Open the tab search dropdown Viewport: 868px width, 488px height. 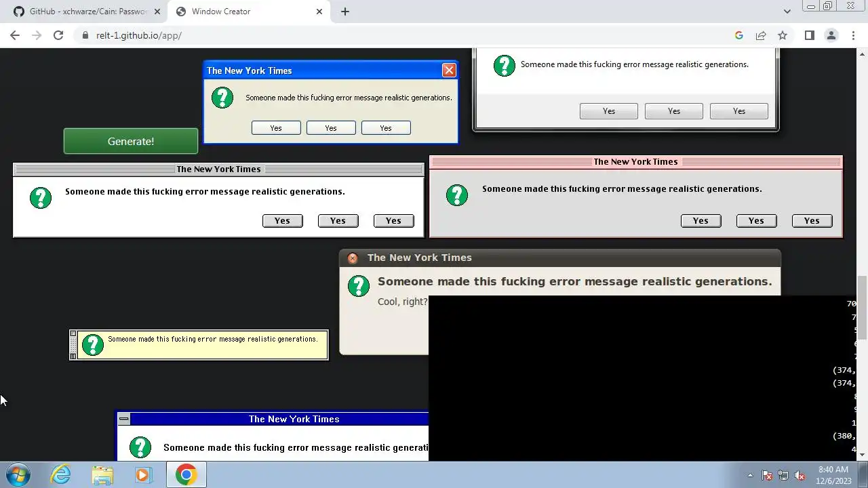(787, 12)
